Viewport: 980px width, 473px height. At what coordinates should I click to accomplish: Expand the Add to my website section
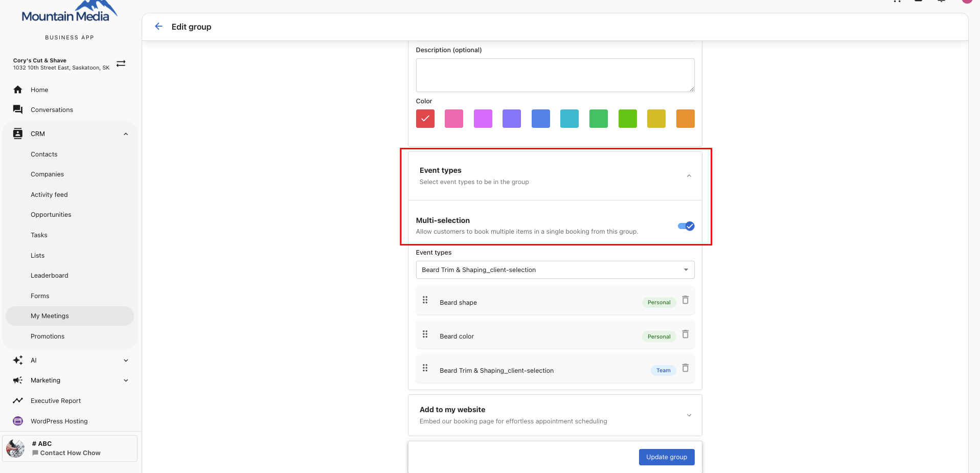pyautogui.click(x=689, y=415)
